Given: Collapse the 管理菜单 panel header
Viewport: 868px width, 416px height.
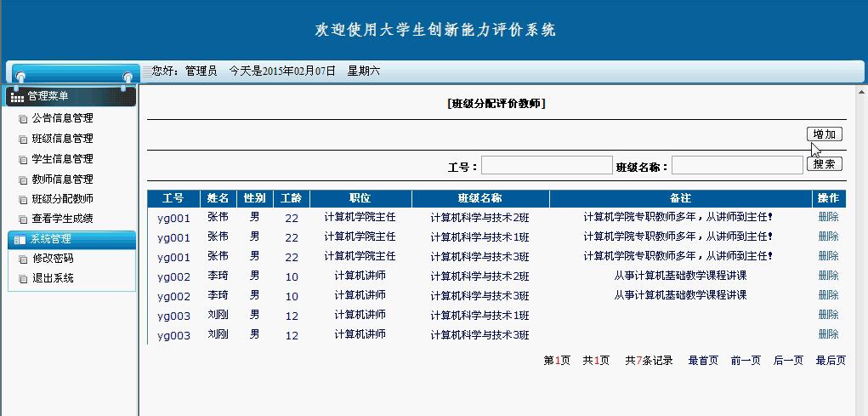Looking at the screenshot, I should pos(71,96).
